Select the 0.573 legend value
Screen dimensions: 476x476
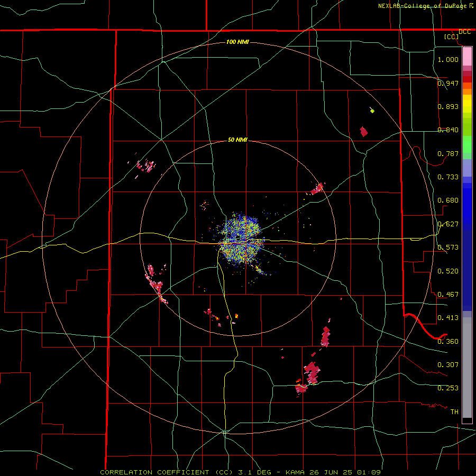click(x=448, y=247)
